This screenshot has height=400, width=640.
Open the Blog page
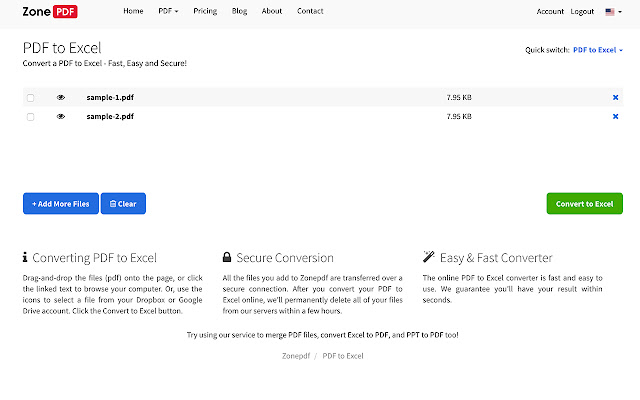click(x=239, y=11)
